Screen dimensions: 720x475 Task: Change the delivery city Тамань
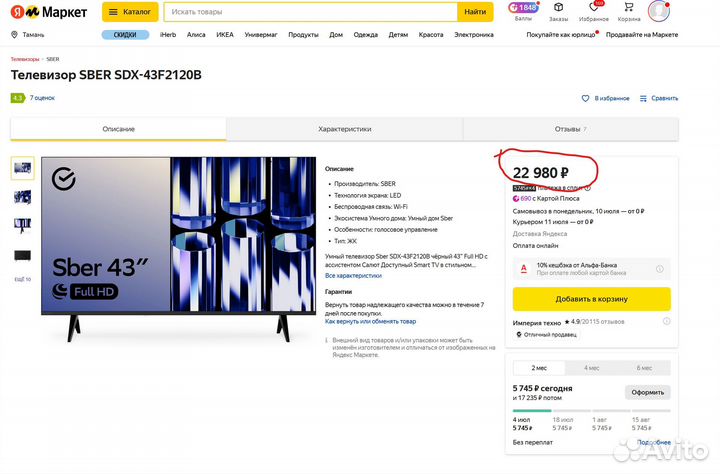tap(30, 34)
